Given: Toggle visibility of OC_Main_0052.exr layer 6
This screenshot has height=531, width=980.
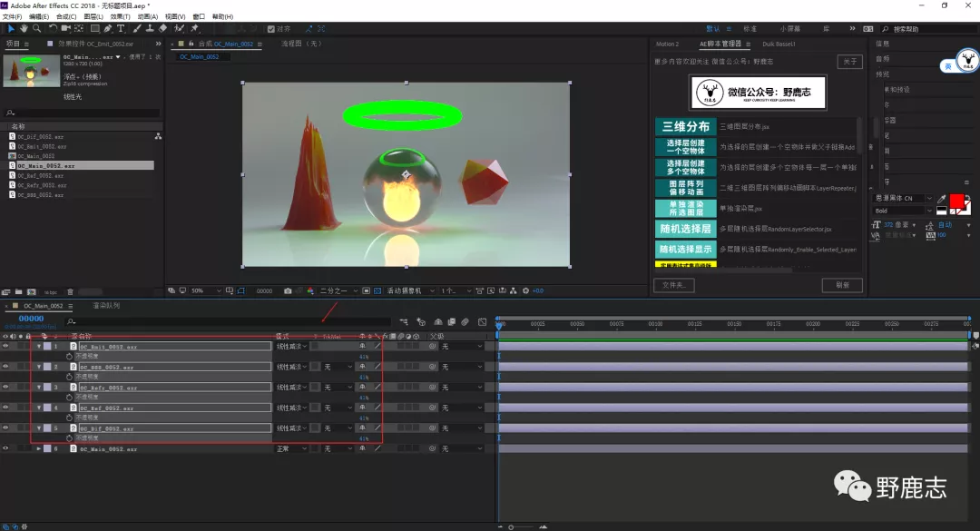Looking at the screenshot, I should pos(5,448).
